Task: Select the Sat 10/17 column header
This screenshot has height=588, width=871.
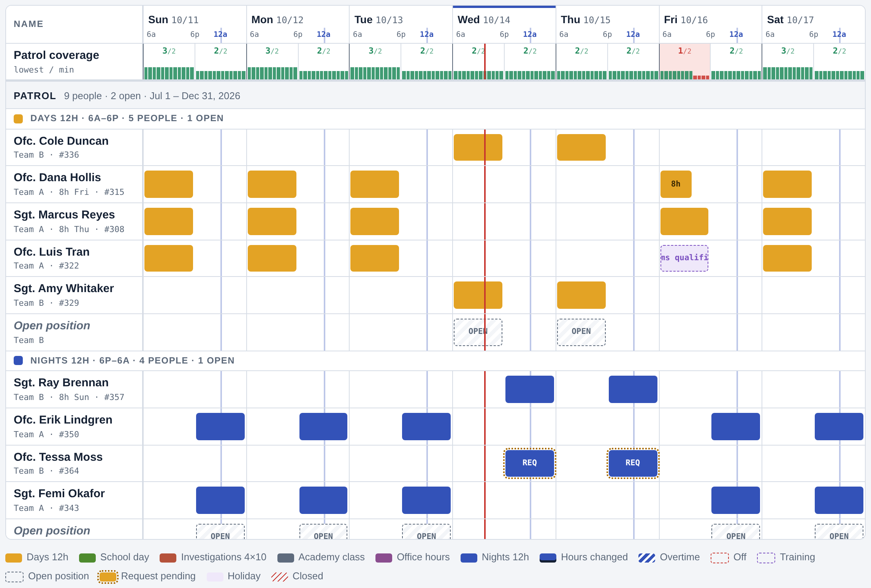Action: coord(814,24)
